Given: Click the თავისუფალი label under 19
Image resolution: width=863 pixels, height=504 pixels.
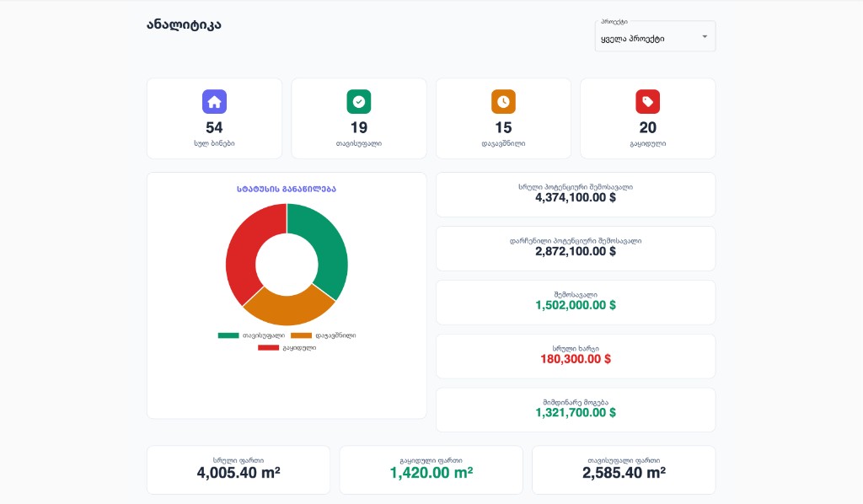Looking at the screenshot, I should 359,143.
